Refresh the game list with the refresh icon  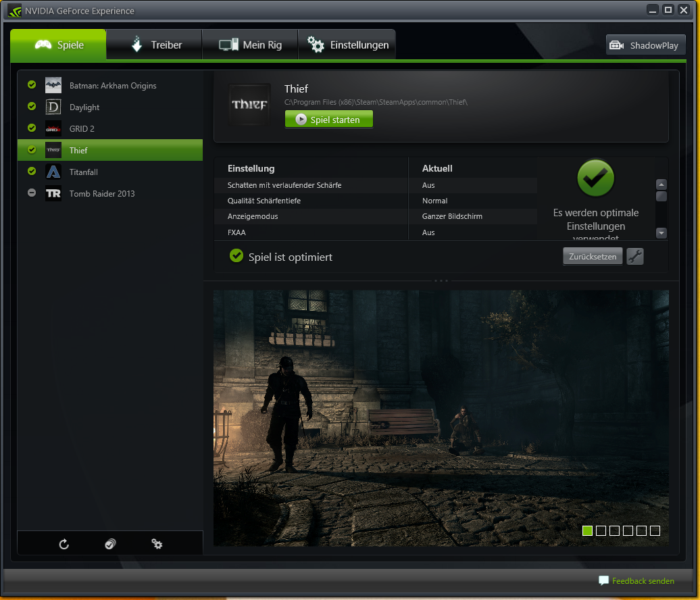click(x=64, y=544)
